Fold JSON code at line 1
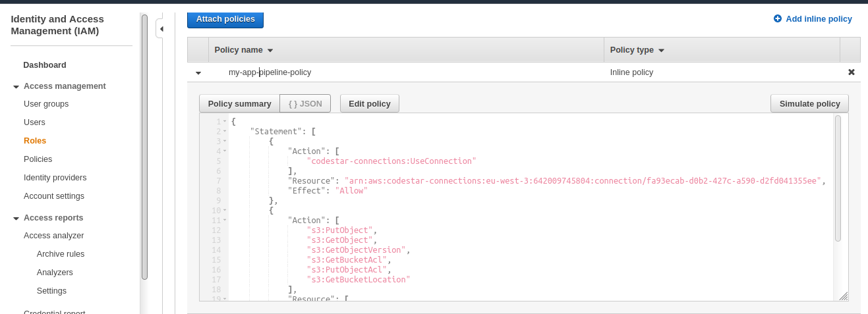Screen dimensions: 868x314 pyautogui.click(x=225, y=122)
